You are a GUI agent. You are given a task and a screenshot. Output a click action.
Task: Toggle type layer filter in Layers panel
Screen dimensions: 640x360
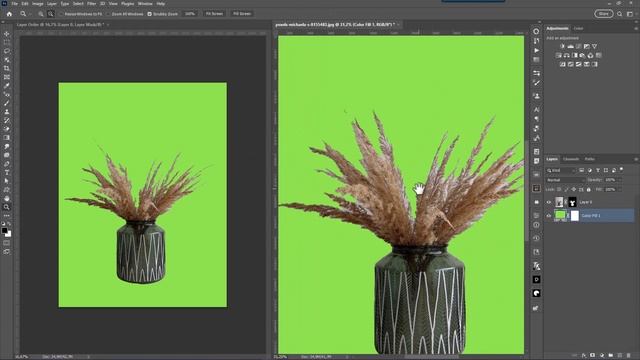click(598, 170)
